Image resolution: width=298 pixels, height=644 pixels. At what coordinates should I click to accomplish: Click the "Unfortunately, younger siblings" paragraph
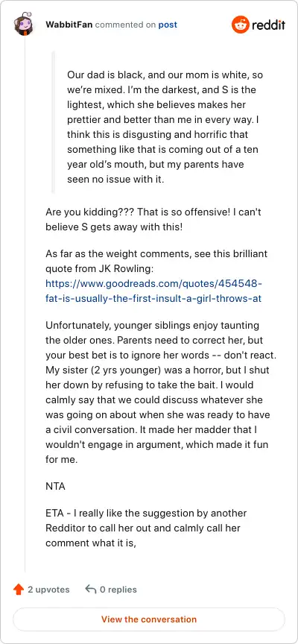click(158, 393)
